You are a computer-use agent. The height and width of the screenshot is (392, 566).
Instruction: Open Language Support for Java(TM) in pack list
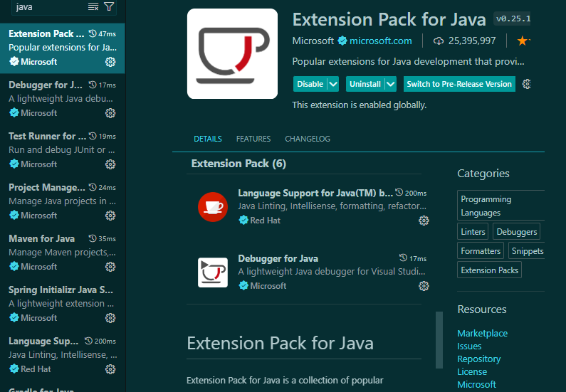click(x=315, y=193)
